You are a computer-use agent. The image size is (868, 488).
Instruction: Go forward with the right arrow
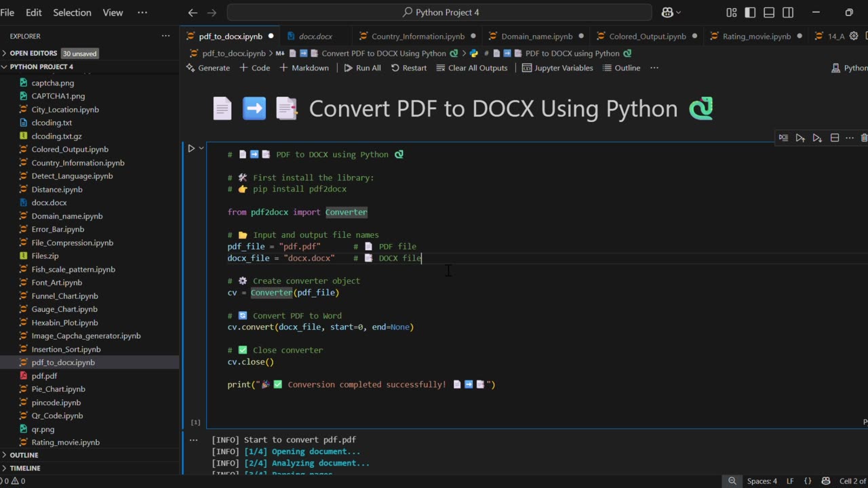point(212,12)
